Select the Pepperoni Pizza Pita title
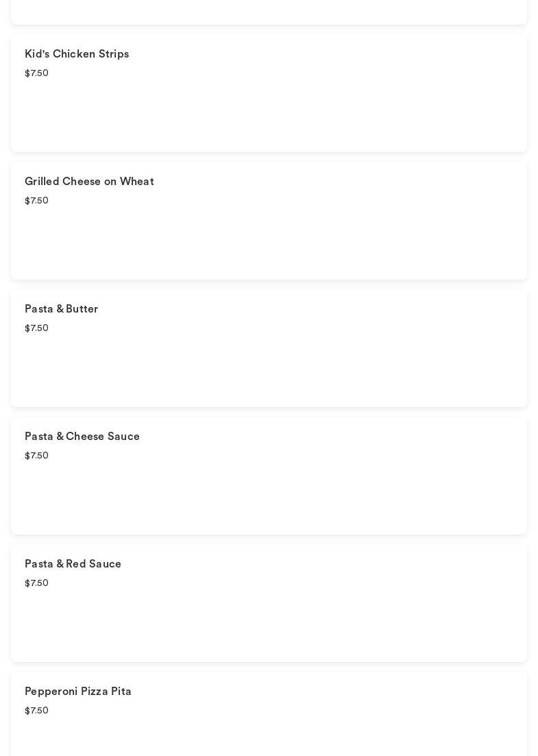 click(78, 692)
